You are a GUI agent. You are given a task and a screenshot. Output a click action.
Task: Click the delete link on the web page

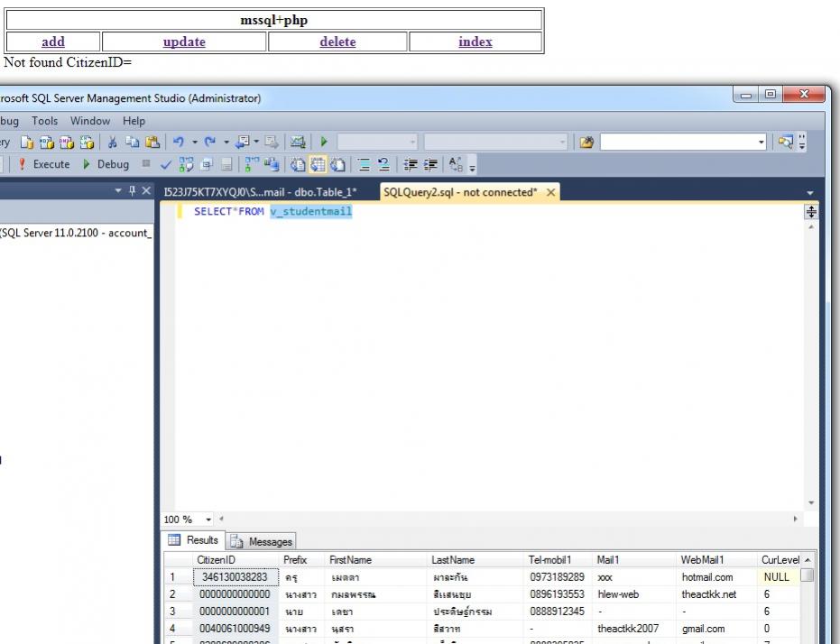[337, 41]
